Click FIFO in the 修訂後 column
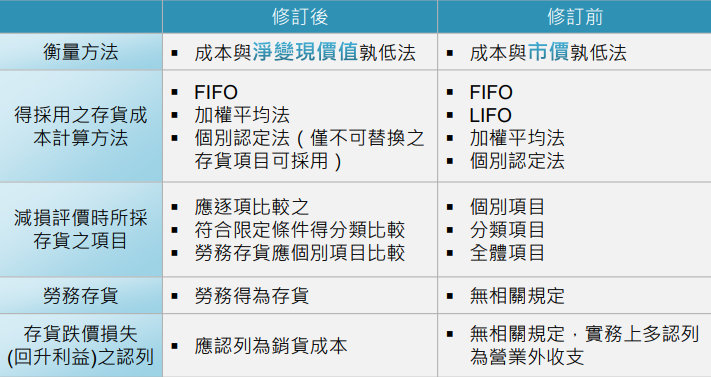Image resolution: width=711 pixels, height=377 pixels. coord(216,92)
